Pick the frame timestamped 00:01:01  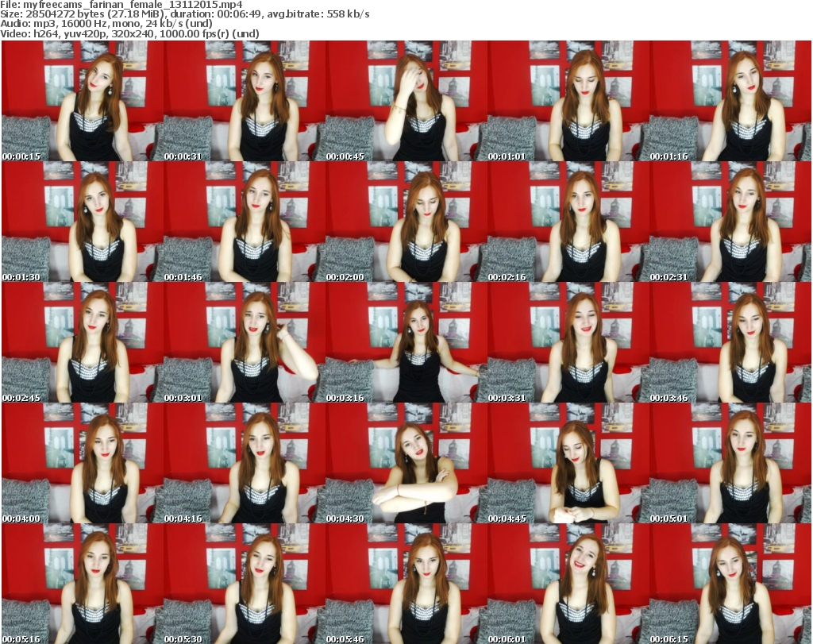tap(568, 101)
